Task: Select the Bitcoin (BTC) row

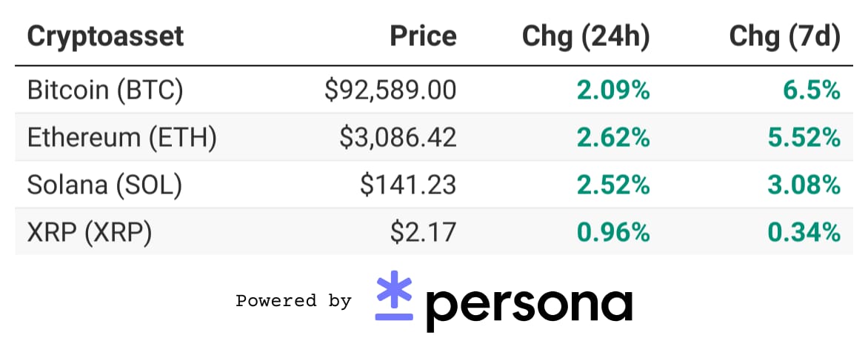Action: pos(434,90)
